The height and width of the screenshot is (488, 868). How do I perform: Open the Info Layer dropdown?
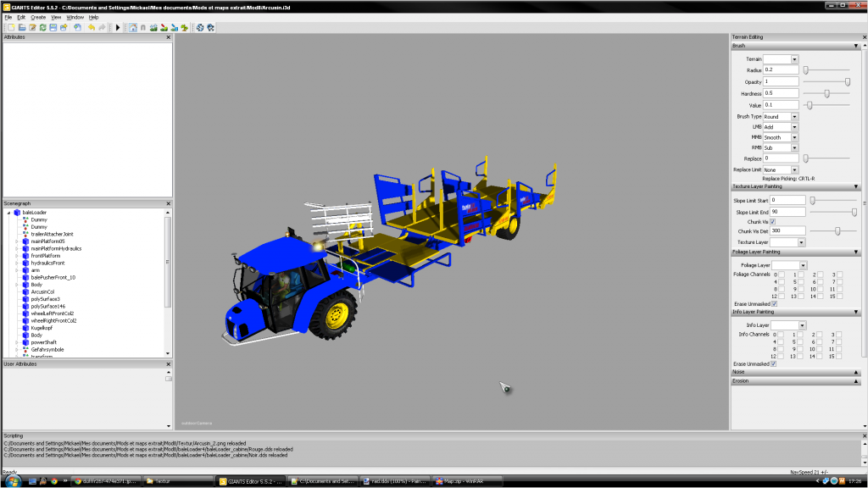pyautogui.click(x=802, y=325)
